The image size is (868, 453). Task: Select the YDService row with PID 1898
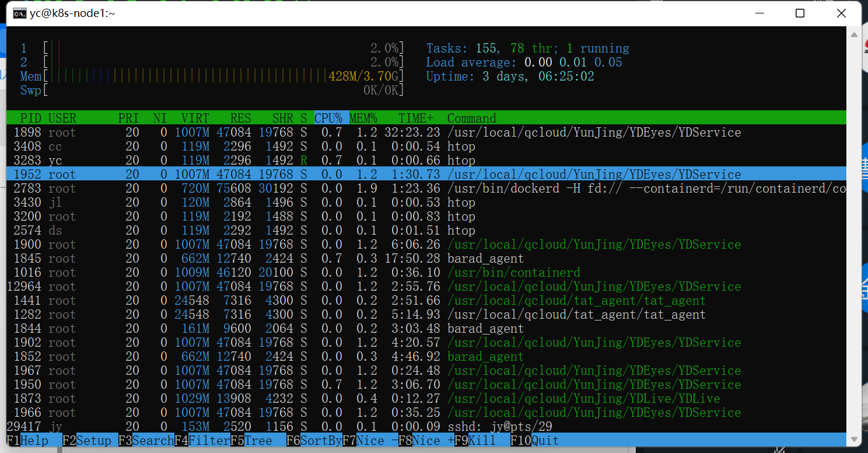(x=426, y=133)
